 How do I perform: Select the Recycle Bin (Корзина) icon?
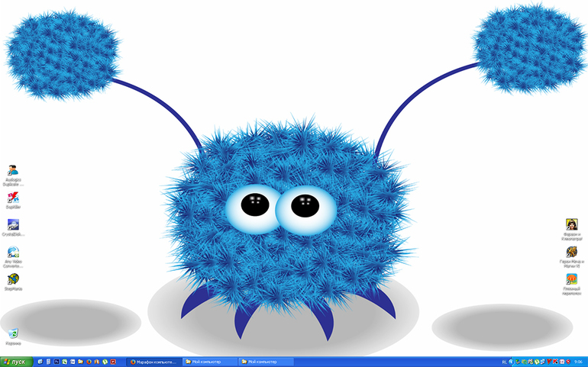coord(13,334)
